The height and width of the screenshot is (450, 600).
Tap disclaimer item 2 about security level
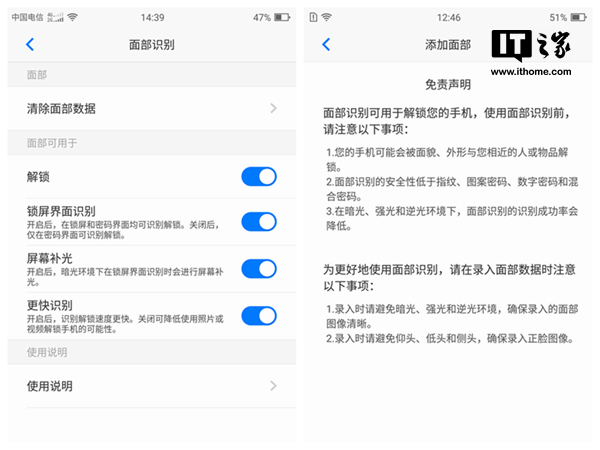[x=452, y=189]
